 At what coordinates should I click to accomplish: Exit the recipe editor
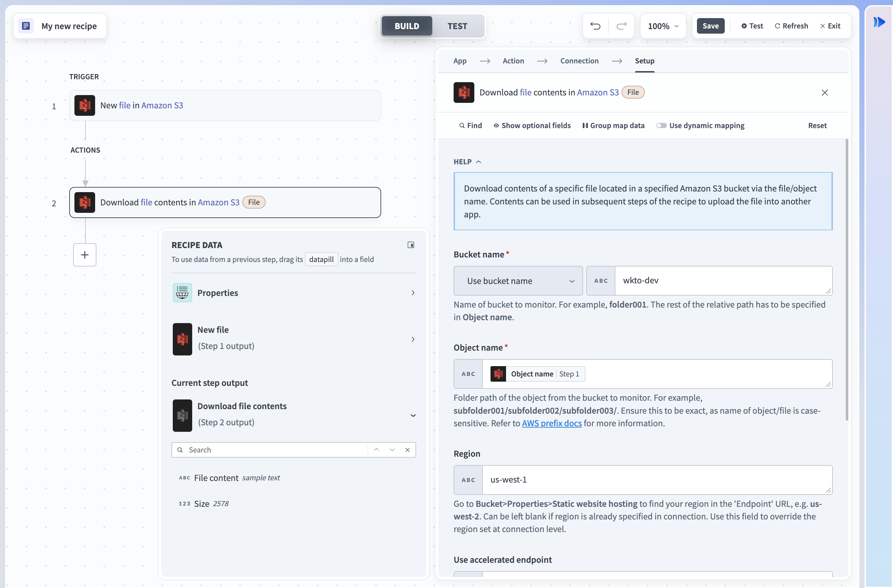[x=830, y=26]
